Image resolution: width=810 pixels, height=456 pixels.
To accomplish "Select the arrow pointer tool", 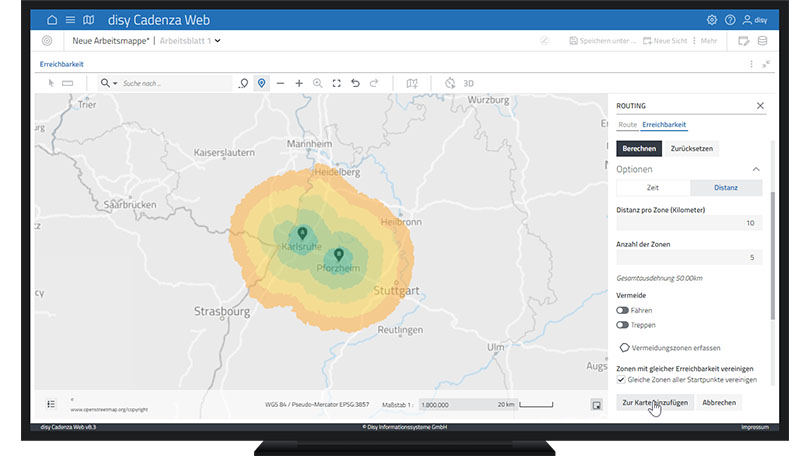I will tap(51, 83).
